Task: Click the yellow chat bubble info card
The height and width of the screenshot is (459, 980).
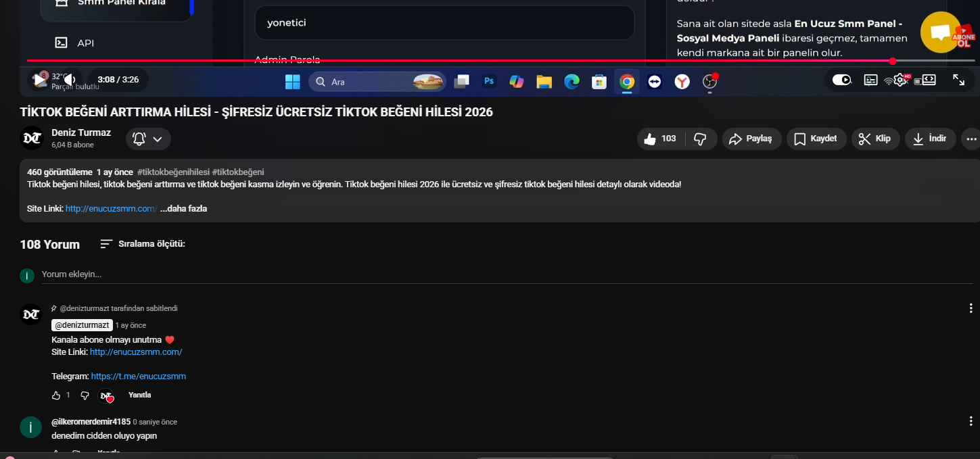Action: [x=941, y=32]
